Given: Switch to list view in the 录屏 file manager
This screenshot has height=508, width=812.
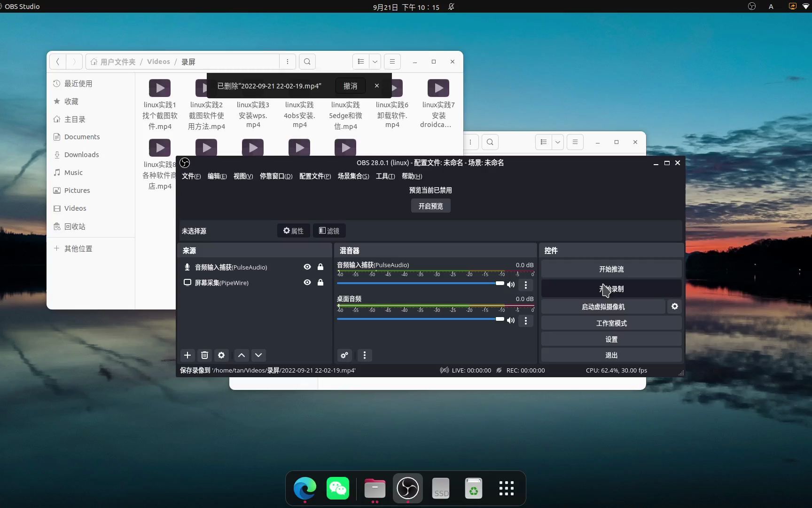Looking at the screenshot, I should click(x=361, y=62).
